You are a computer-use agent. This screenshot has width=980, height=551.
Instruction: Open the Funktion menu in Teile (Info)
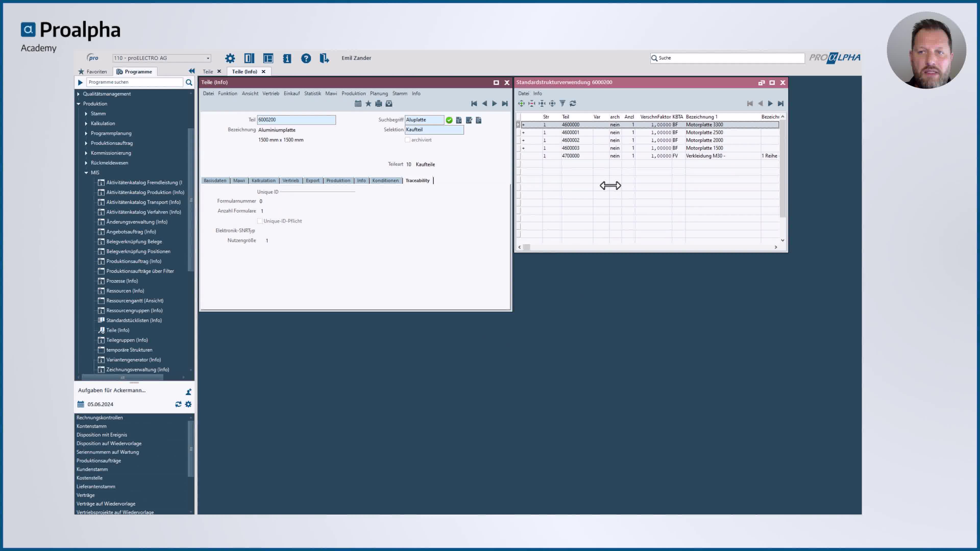(x=227, y=94)
